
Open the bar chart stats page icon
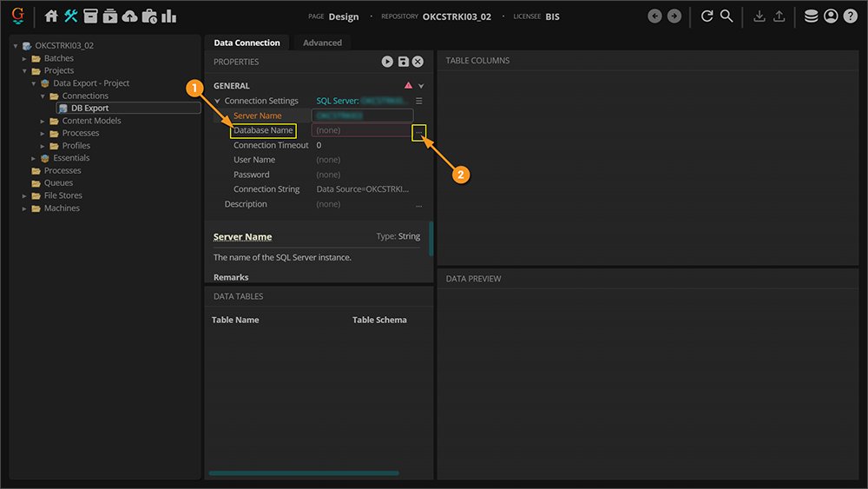click(169, 17)
